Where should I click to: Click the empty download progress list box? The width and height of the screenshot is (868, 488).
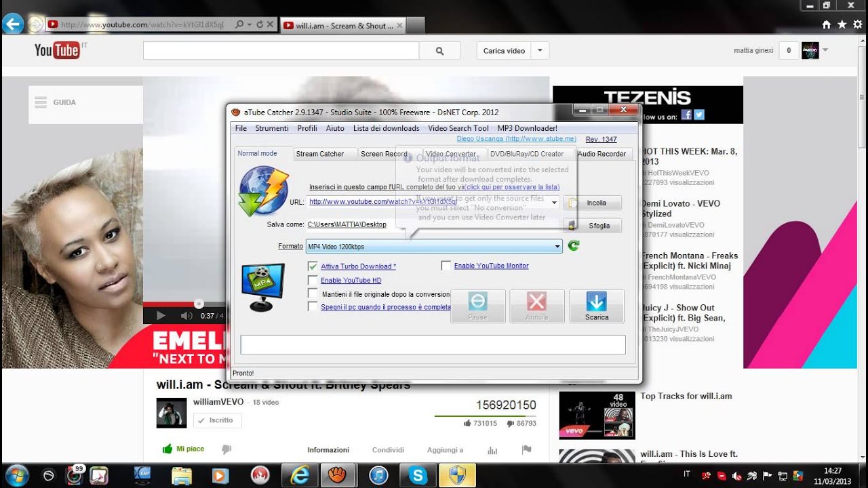[x=433, y=344]
